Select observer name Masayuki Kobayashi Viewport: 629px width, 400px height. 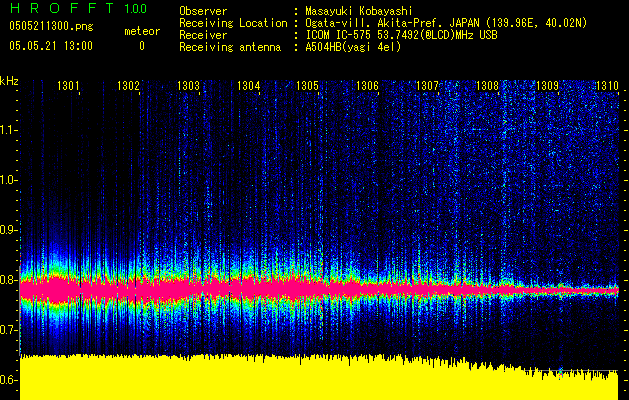(x=359, y=11)
